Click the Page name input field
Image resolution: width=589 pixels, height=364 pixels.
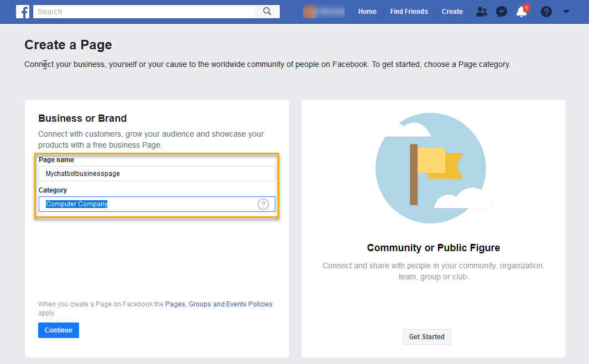pos(157,174)
